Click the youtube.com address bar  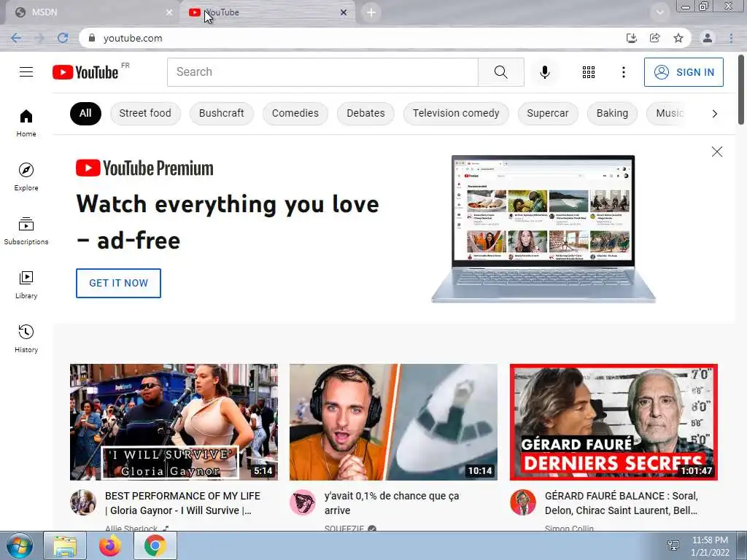[x=352, y=38]
